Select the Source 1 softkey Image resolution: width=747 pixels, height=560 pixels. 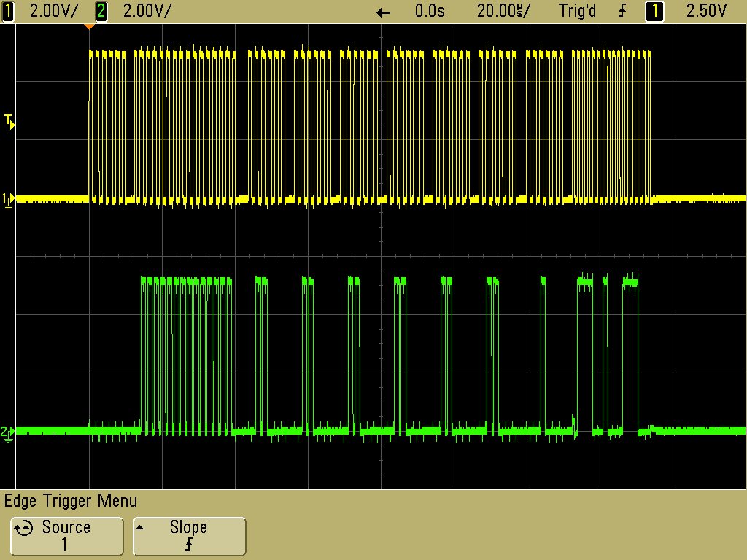66,536
